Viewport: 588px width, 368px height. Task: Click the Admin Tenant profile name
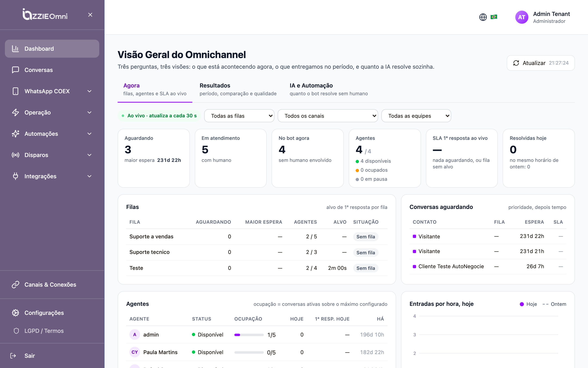coord(551,14)
